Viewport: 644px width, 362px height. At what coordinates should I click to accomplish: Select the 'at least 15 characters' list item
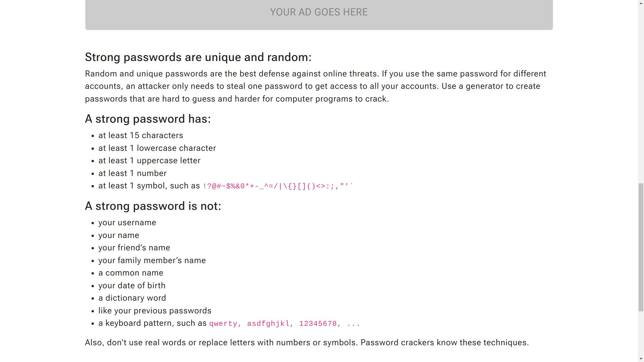(141, 135)
